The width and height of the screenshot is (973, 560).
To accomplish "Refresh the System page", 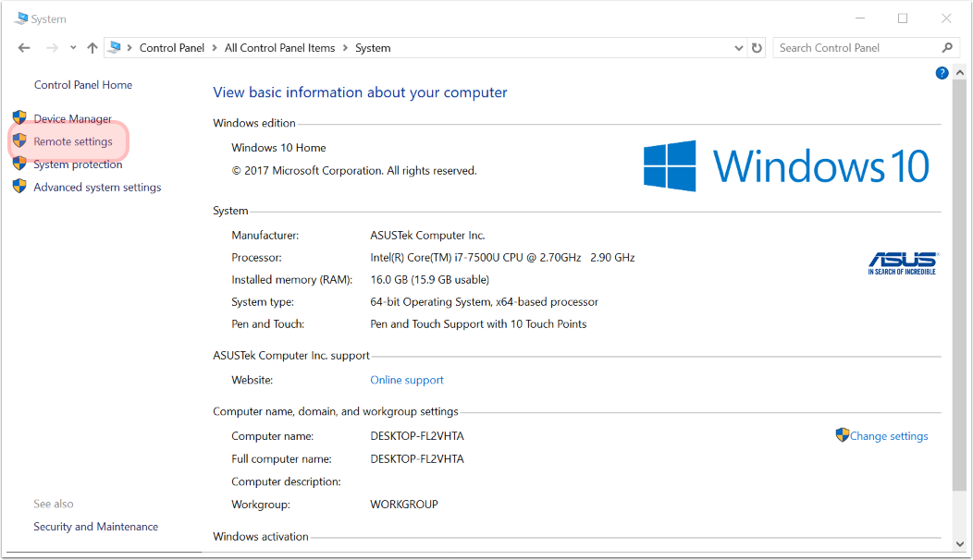I will click(757, 48).
